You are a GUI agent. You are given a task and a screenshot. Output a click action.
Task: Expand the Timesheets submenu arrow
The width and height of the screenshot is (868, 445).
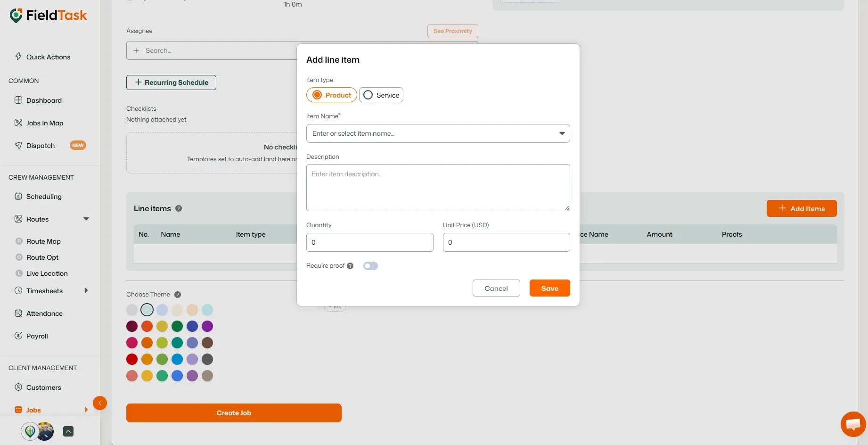86,290
